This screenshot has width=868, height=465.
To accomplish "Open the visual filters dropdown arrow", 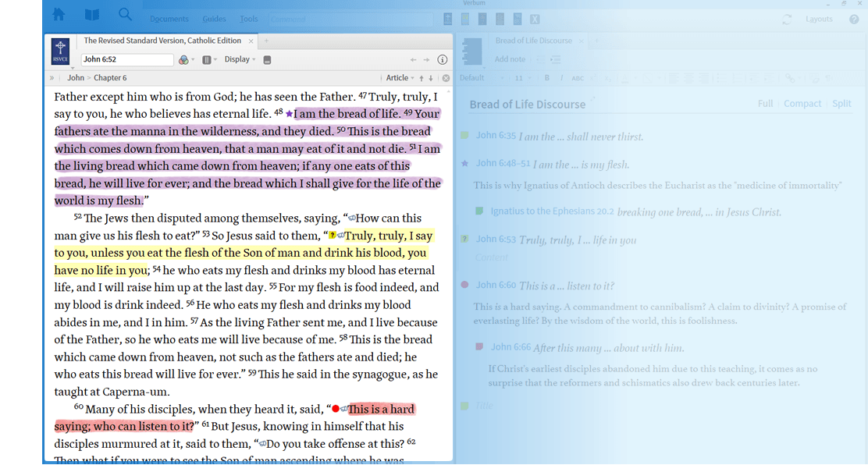I will [x=194, y=60].
